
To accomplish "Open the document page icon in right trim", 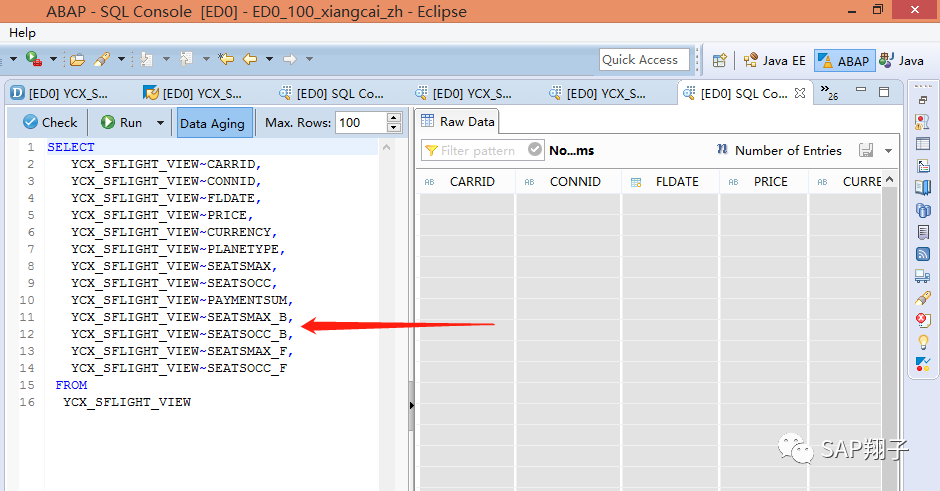I will pos(923,232).
